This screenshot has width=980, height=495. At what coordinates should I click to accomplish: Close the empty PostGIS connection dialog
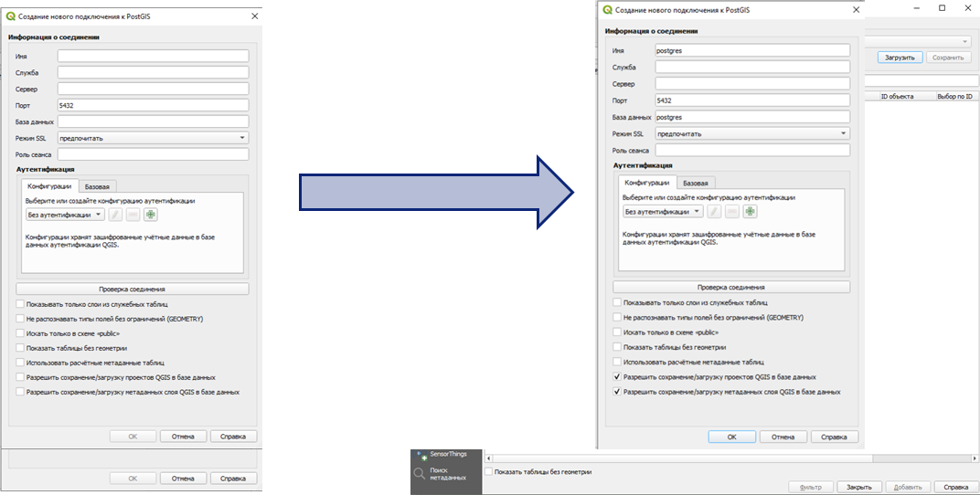[254, 16]
